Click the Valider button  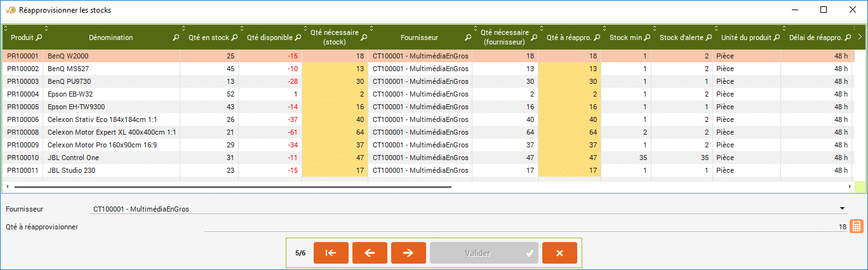click(484, 253)
